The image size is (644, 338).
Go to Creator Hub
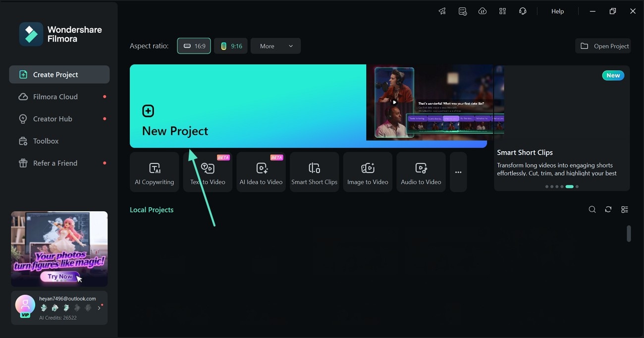point(59,119)
